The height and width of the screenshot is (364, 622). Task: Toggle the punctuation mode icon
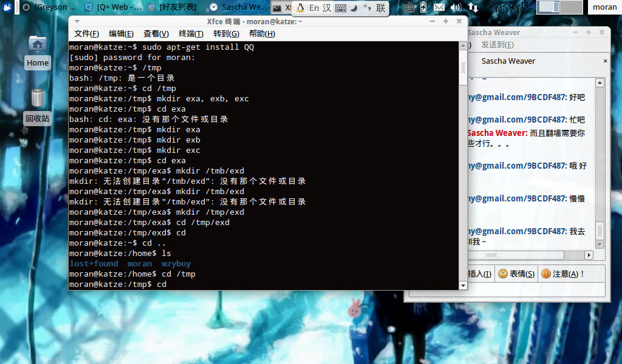click(367, 8)
